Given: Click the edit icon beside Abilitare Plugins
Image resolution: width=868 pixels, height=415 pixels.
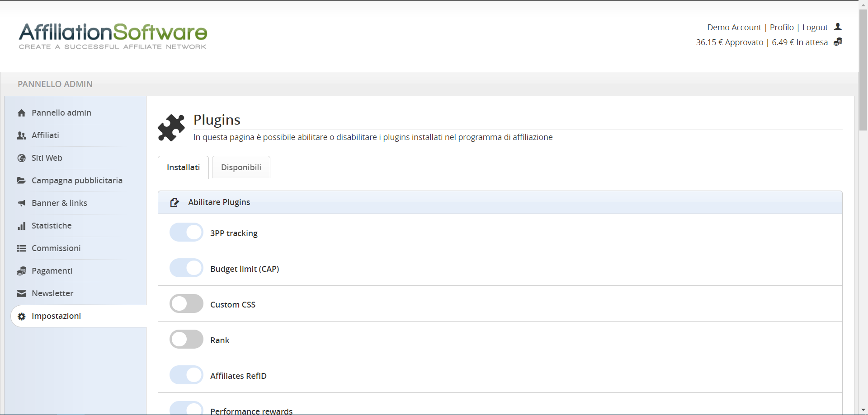Looking at the screenshot, I should [175, 202].
